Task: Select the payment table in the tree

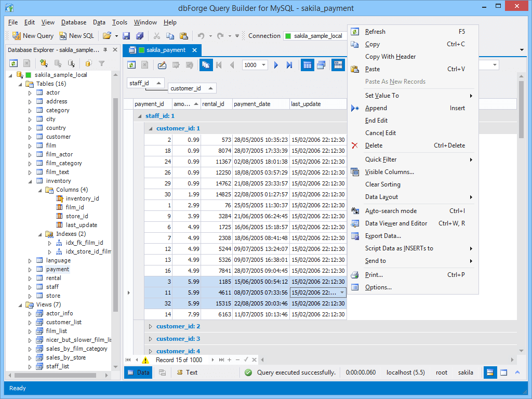Action: point(57,270)
